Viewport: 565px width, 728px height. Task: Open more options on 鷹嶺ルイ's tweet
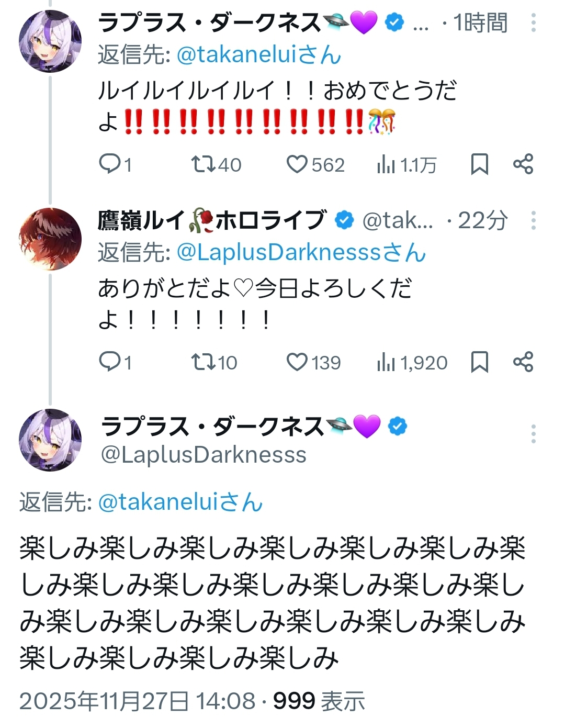[533, 220]
